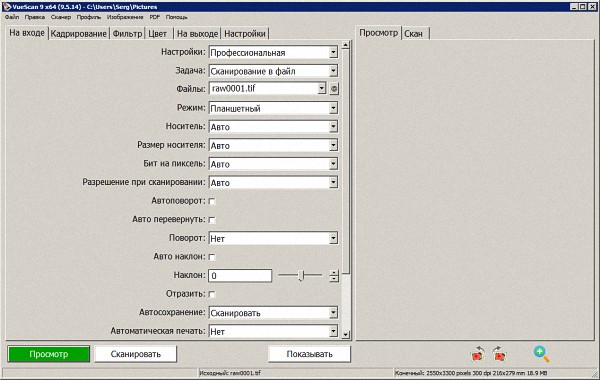The height and width of the screenshot is (380, 600).
Task: Open the PDF menu
Action: tap(155, 17)
